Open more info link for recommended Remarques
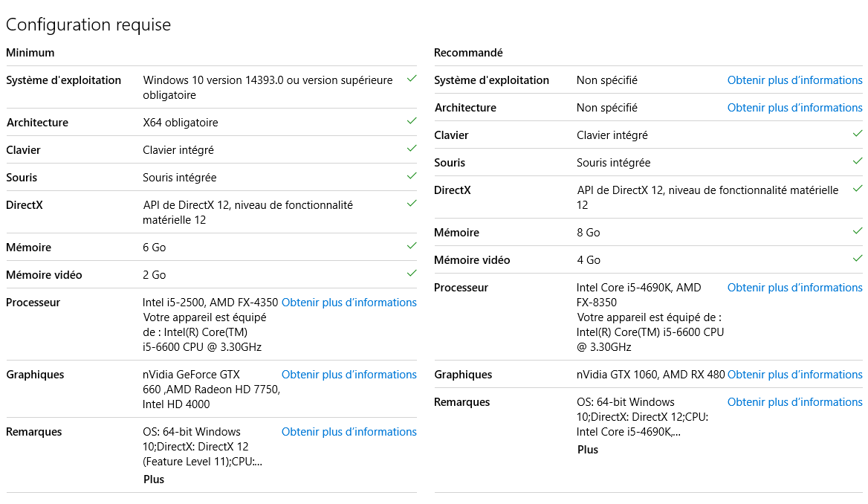Viewport: 868px width, 504px height. [x=795, y=402]
